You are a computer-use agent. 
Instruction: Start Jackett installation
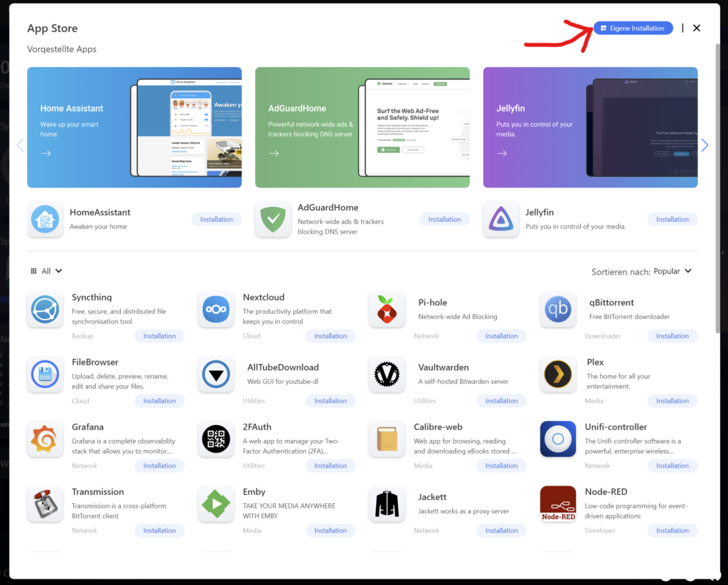[x=501, y=531]
